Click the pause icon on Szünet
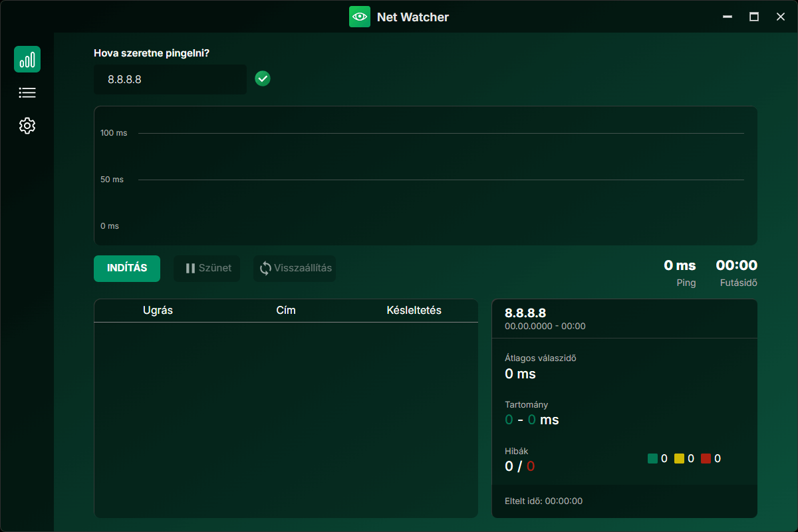Screen dimensions: 798x532 coord(190,269)
